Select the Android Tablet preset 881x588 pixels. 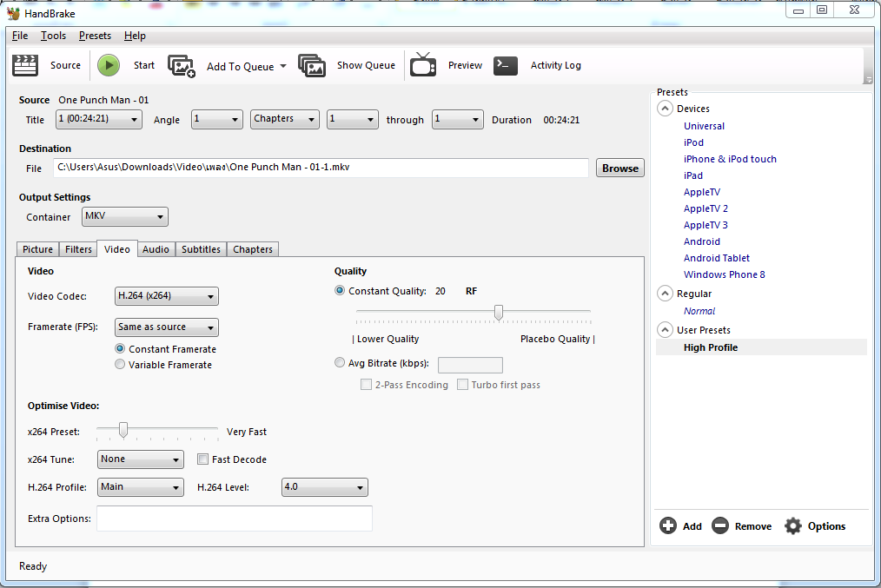click(x=717, y=258)
